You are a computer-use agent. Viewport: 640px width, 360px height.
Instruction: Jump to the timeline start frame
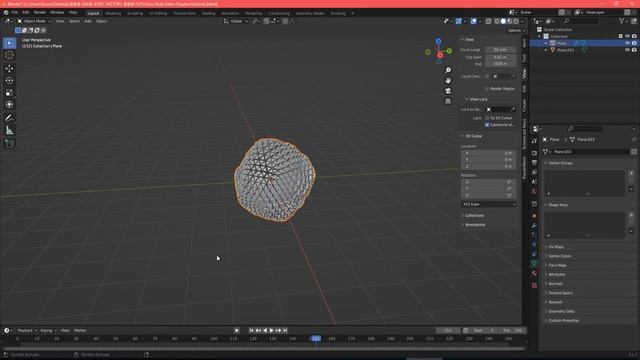tap(251, 331)
